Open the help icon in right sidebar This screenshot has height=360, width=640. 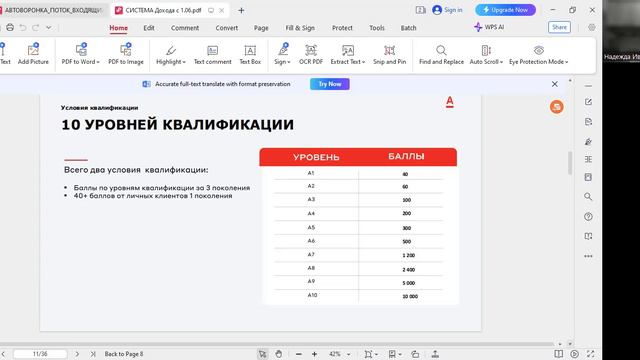click(x=588, y=217)
